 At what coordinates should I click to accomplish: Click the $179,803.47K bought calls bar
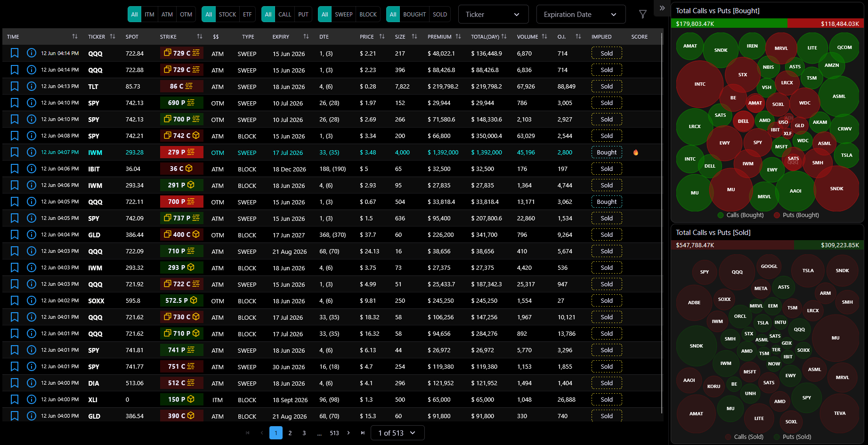click(x=729, y=24)
